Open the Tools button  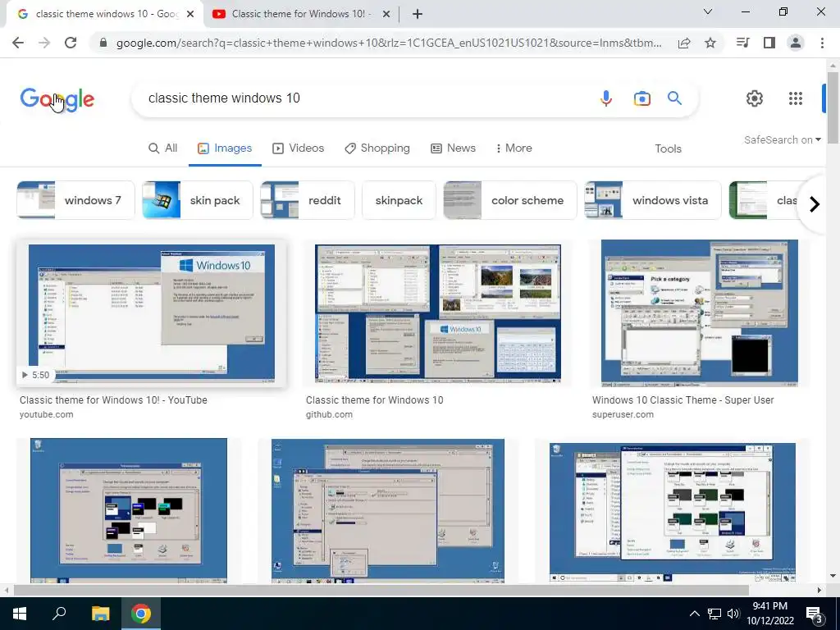(x=668, y=149)
